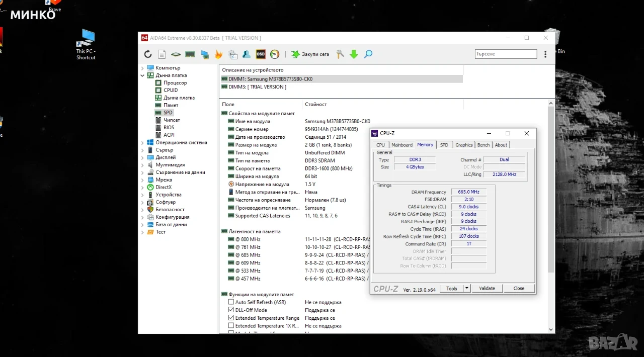Click the Tools button in CPU-Z

[452, 288]
